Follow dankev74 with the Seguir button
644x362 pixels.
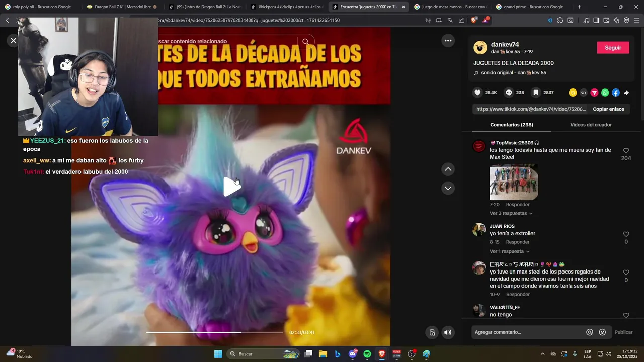(613, 48)
